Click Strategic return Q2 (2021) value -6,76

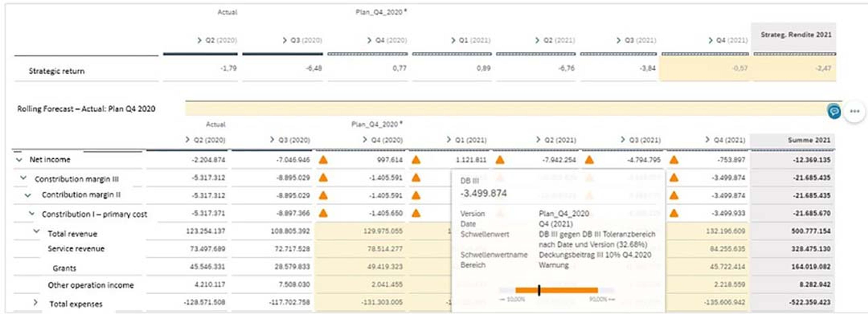click(x=566, y=68)
